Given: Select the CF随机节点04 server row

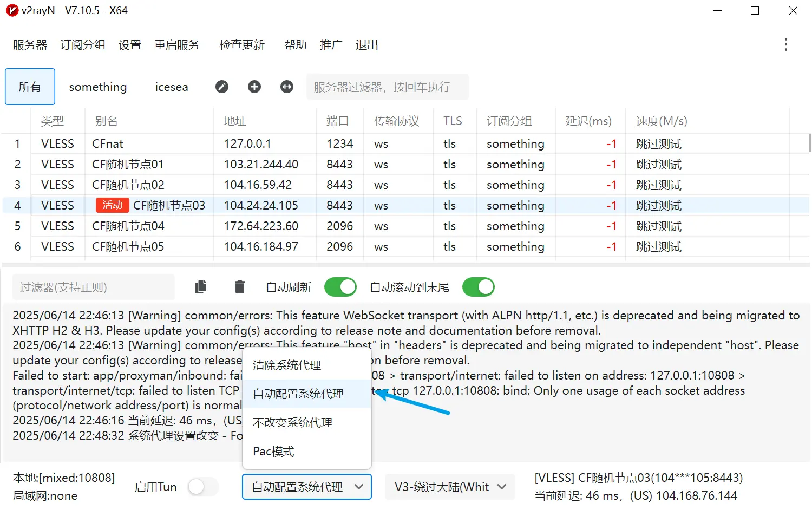Looking at the screenshot, I should [405, 226].
